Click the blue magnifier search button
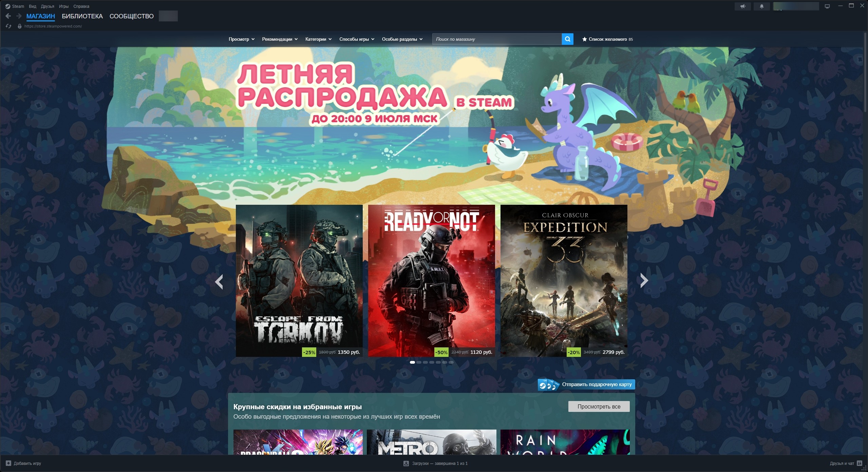The width and height of the screenshot is (868, 472). point(567,39)
